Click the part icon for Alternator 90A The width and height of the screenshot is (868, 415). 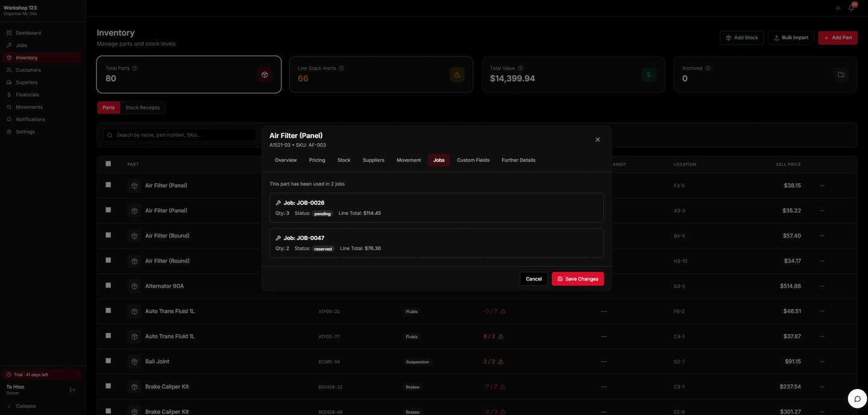[x=134, y=286]
